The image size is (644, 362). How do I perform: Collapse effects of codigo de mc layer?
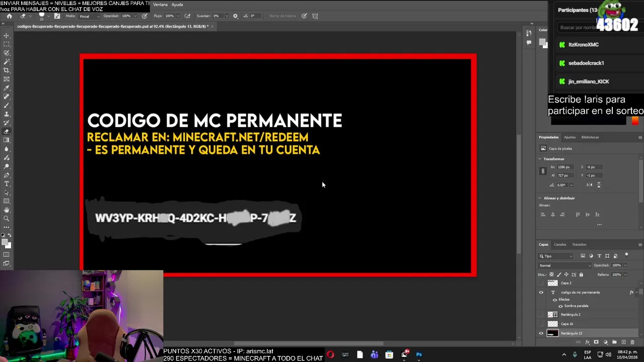click(x=637, y=293)
